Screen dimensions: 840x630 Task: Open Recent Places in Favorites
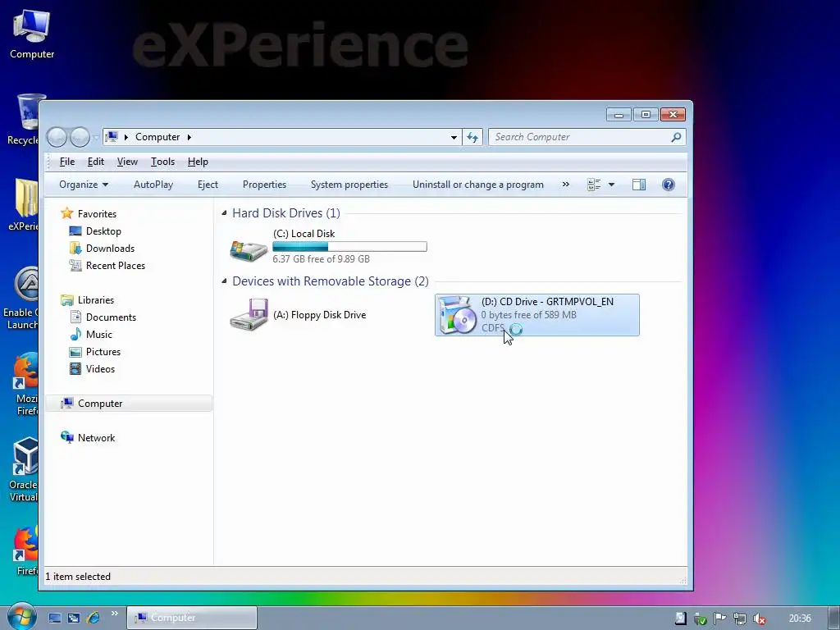[115, 265]
